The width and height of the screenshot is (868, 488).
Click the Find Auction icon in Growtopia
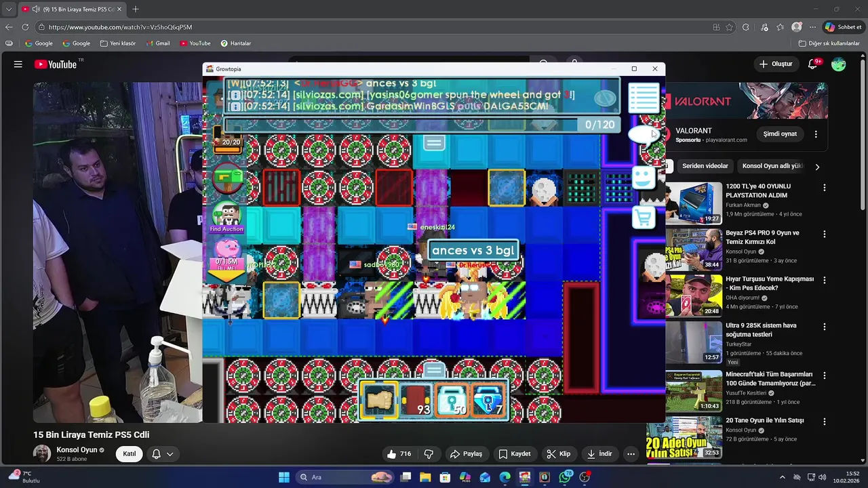pos(226,217)
